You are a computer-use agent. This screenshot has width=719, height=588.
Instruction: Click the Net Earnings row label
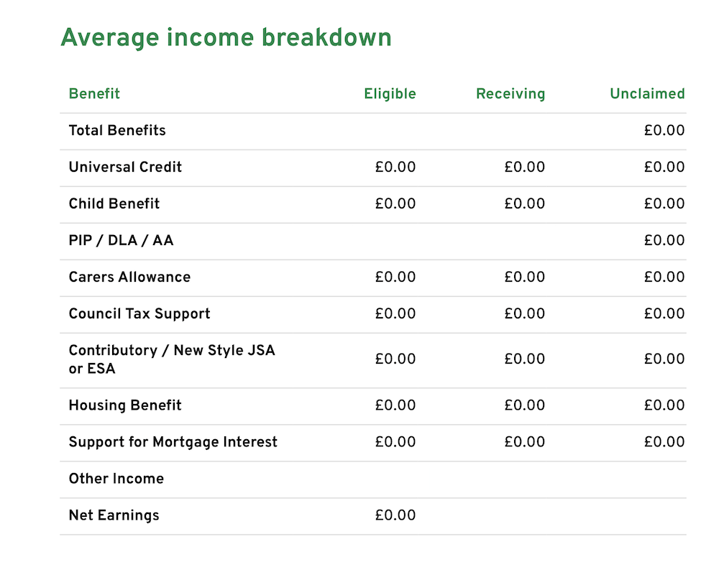pos(114,515)
